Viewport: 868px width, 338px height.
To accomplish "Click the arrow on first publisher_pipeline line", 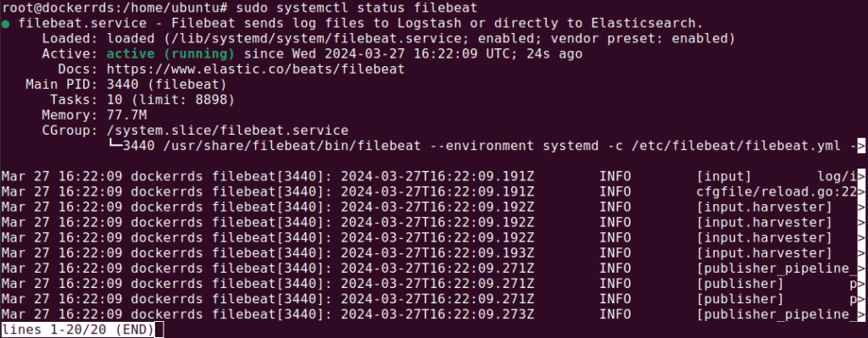I will [861, 269].
